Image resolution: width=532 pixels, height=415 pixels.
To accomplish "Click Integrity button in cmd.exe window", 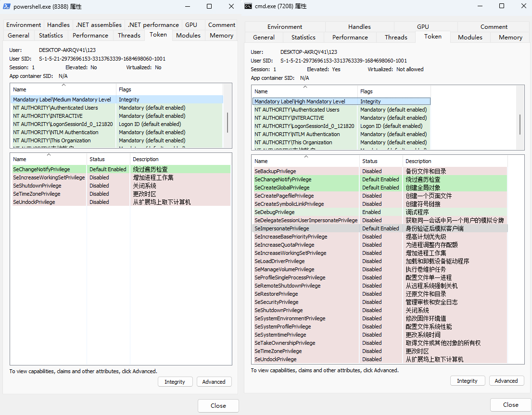I will click(467, 381).
